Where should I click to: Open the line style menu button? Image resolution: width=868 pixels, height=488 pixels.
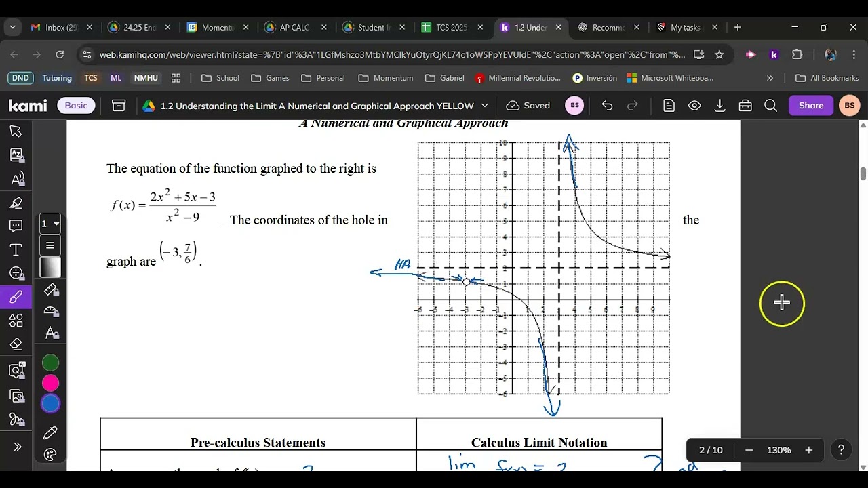tap(50, 245)
